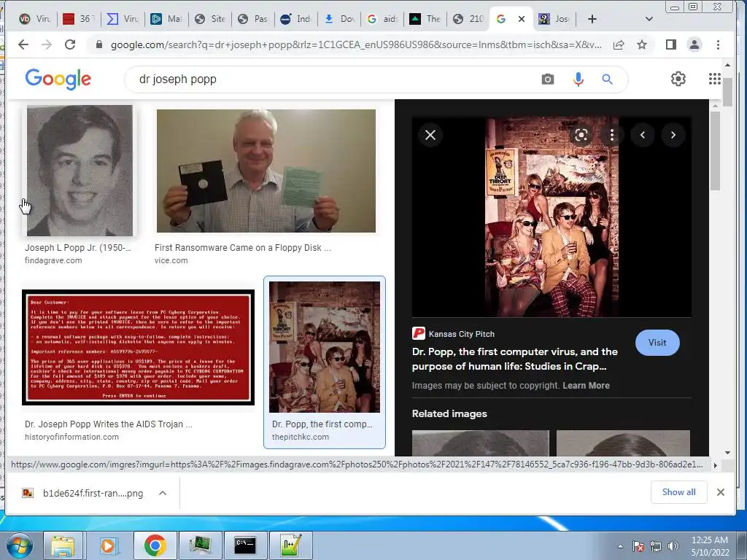Switch to the 'Dov' download tab
747x560 pixels.
pos(340,19)
